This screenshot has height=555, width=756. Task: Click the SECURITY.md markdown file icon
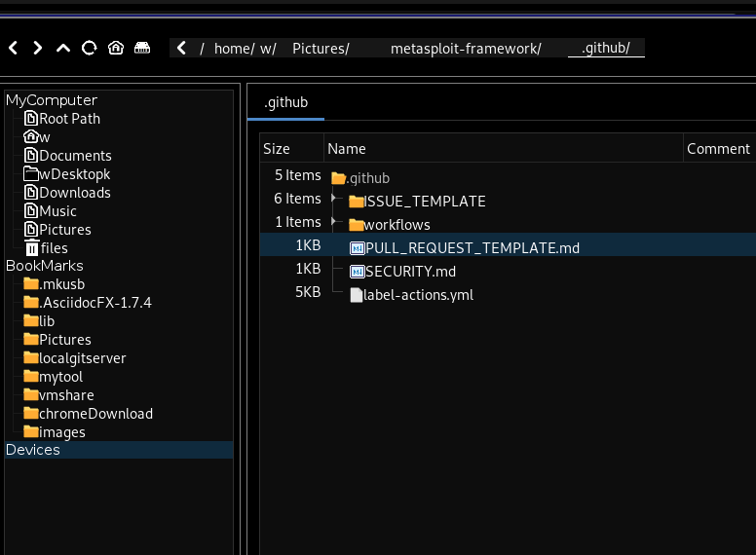coord(358,272)
